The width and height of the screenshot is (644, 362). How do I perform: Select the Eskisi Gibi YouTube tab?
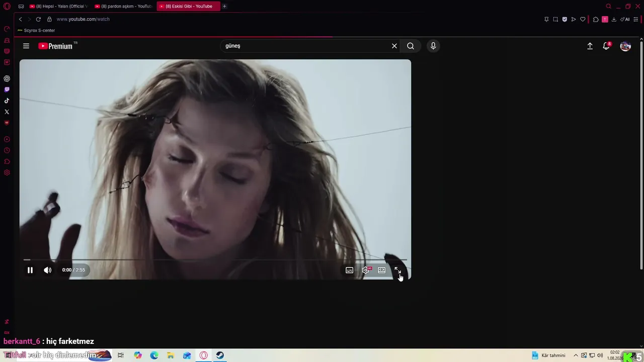189,6
